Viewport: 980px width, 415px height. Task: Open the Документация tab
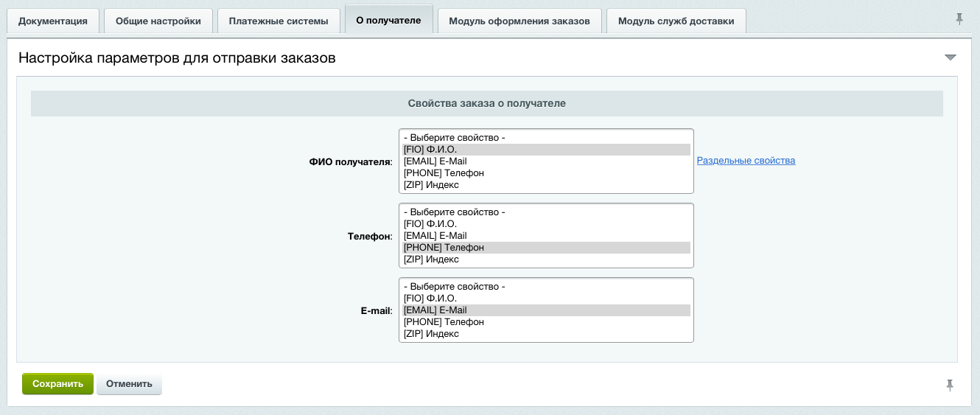click(53, 21)
